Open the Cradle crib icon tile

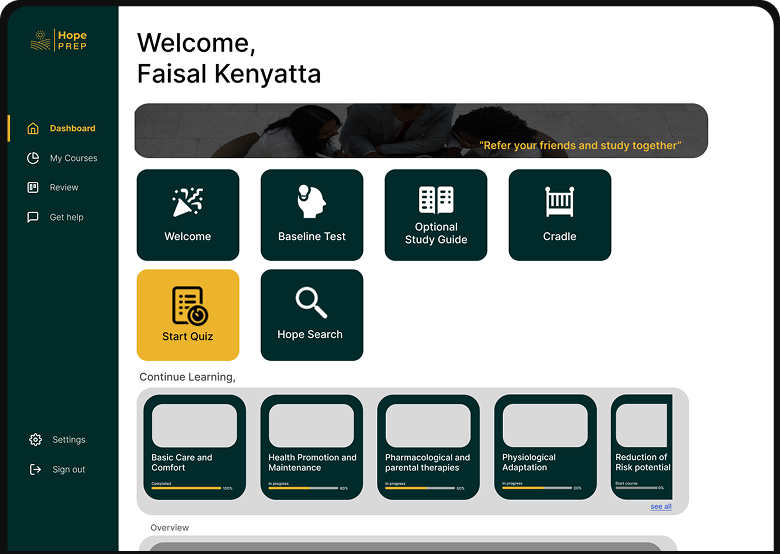[560, 214]
